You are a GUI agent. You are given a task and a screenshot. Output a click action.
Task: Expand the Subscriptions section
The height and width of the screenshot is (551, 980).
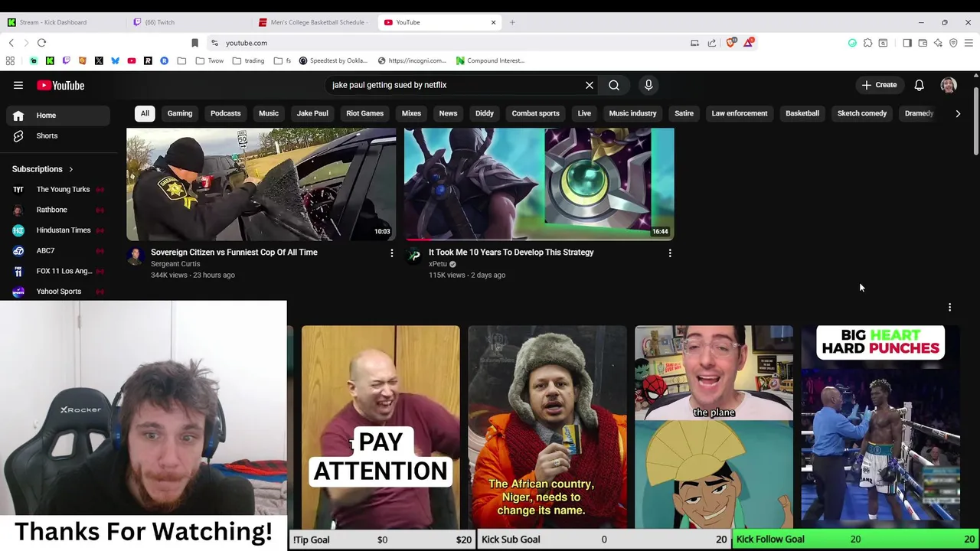tap(43, 169)
